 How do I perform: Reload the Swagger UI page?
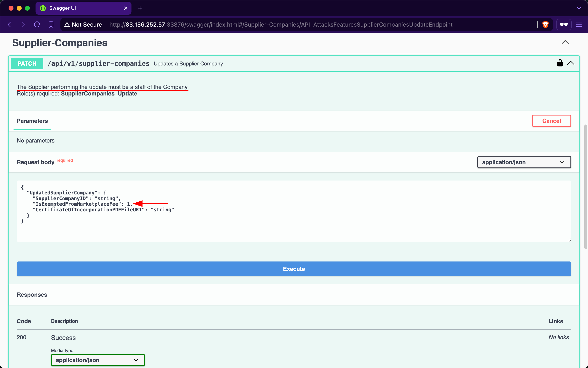[37, 25]
